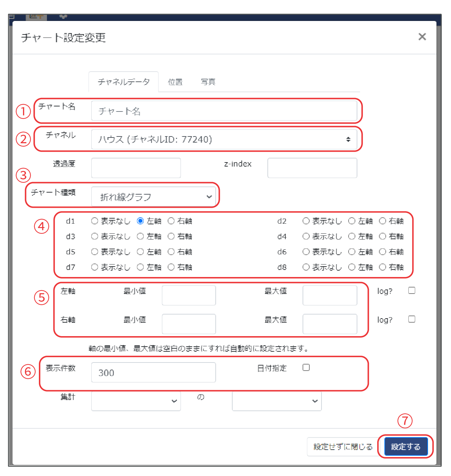
Task: Select 左軸 for d5
Action: click(x=140, y=252)
